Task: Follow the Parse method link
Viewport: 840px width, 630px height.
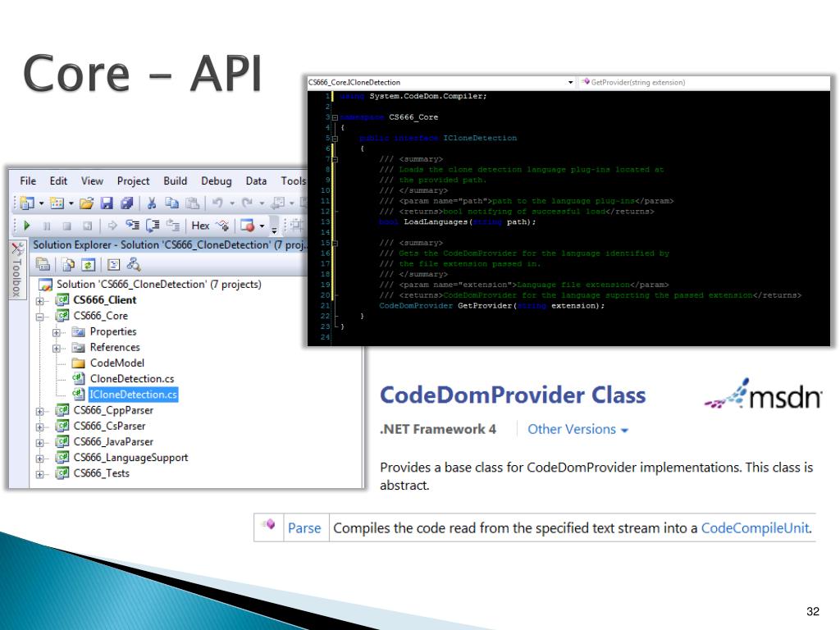Action: coord(304,528)
